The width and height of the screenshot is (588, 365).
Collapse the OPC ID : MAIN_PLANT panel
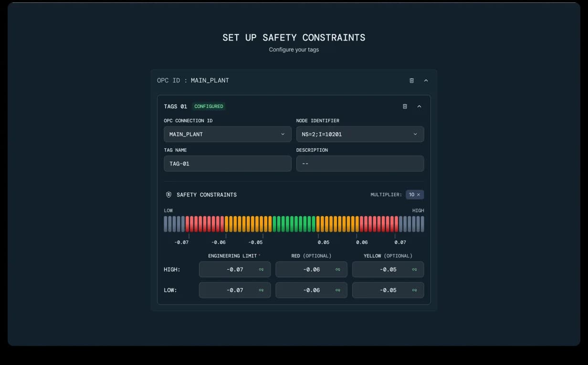(x=426, y=81)
